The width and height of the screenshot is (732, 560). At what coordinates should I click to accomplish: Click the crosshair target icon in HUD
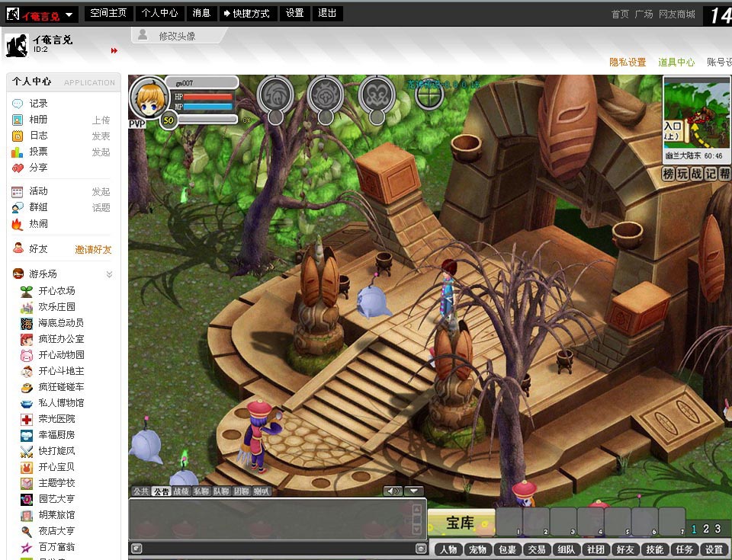[x=429, y=96]
